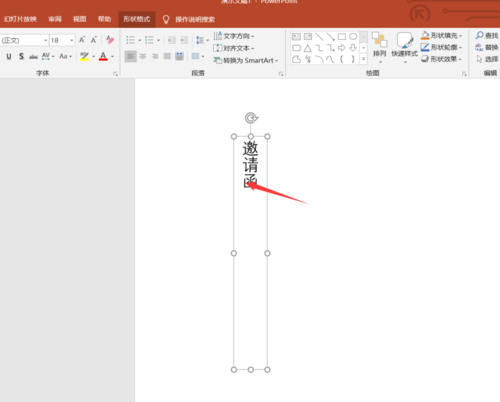Click the 操作说明搜索 tell-me search box
Screen dimensions: 500x402
click(x=195, y=19)
